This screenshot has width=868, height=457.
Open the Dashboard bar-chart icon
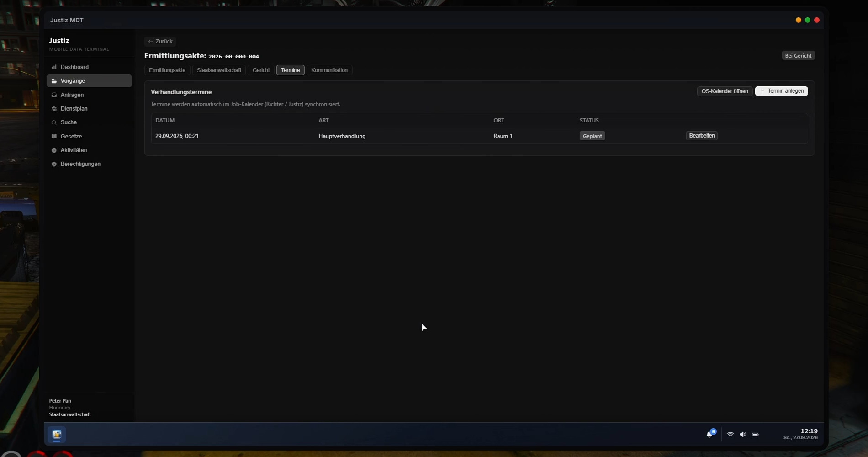tap(54, 67)
